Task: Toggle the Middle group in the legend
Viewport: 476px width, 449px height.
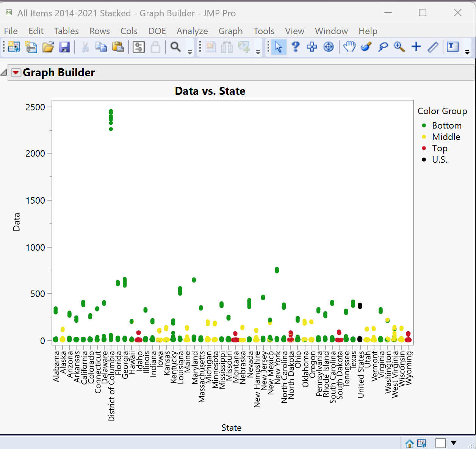Action: [x=446, y=137]
